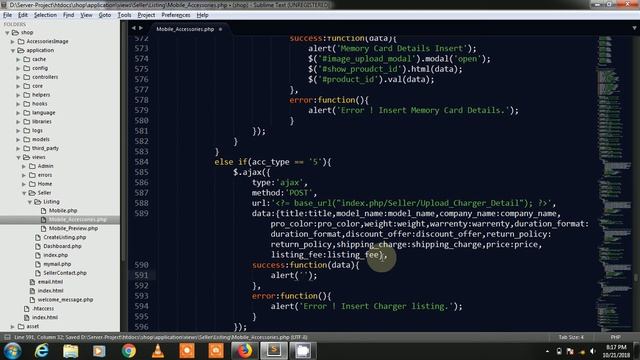This screenshot has width=640, height=360.
Task: Open mymail.php in the sidebar
Action: pos(57,264)
